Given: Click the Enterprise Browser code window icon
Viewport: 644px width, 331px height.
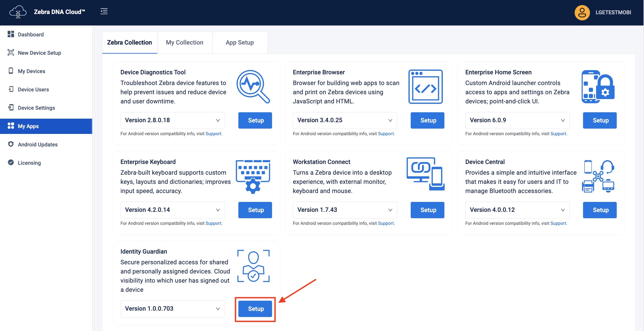Looking at the screenshot, I should 426,87.
